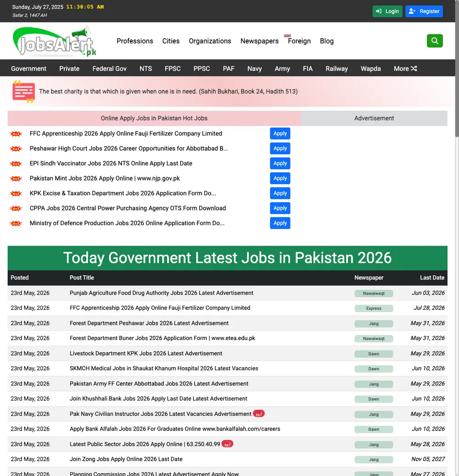Click Dawn badge on Livestock Department row

[x=374, y=354]
